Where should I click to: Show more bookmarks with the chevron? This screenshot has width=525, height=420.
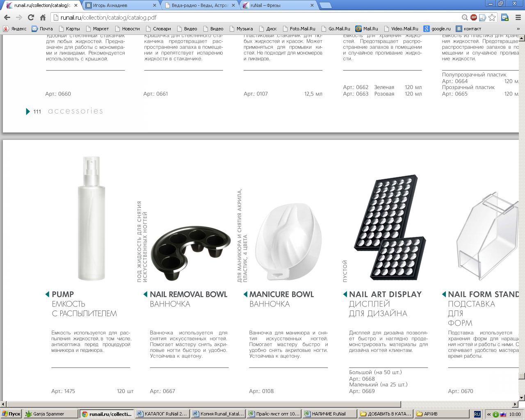coord(518,29)
